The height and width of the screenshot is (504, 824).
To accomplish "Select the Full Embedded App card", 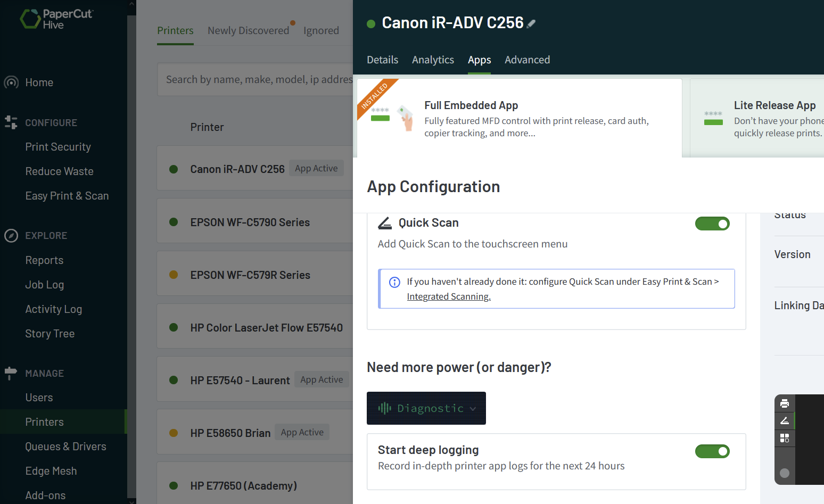I will coord(520,118).
